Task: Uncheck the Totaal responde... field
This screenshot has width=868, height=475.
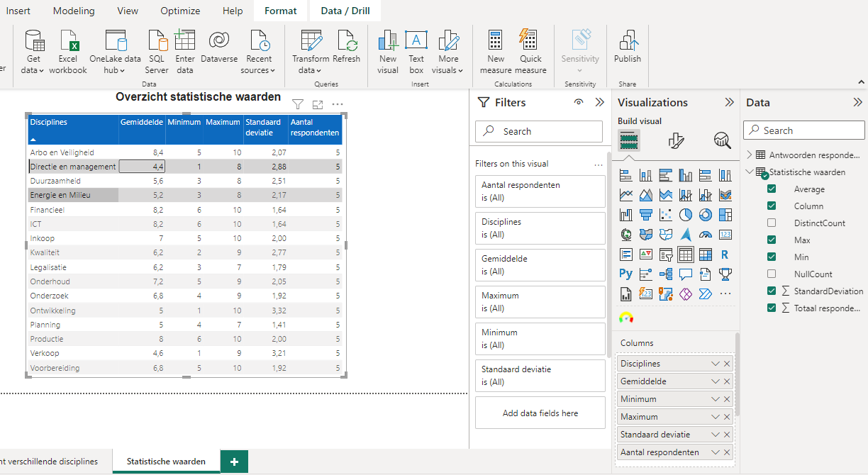Action: [772, 308]
